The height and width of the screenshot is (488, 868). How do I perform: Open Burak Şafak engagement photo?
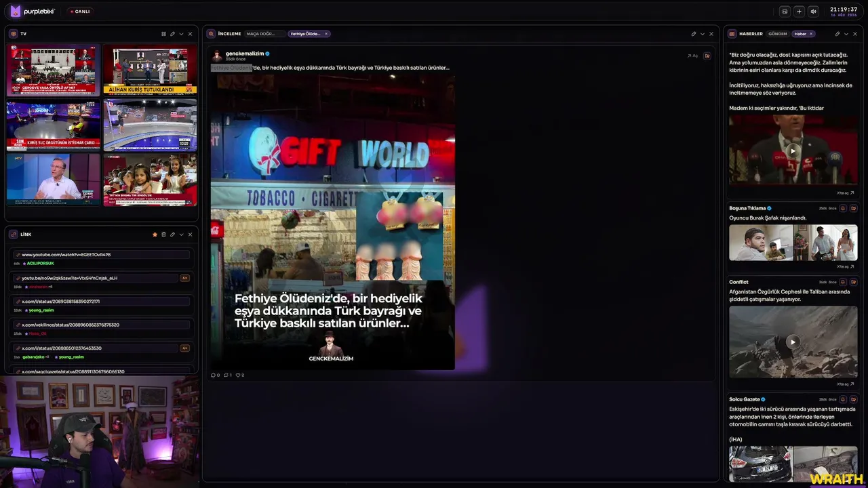pos(826,243)
